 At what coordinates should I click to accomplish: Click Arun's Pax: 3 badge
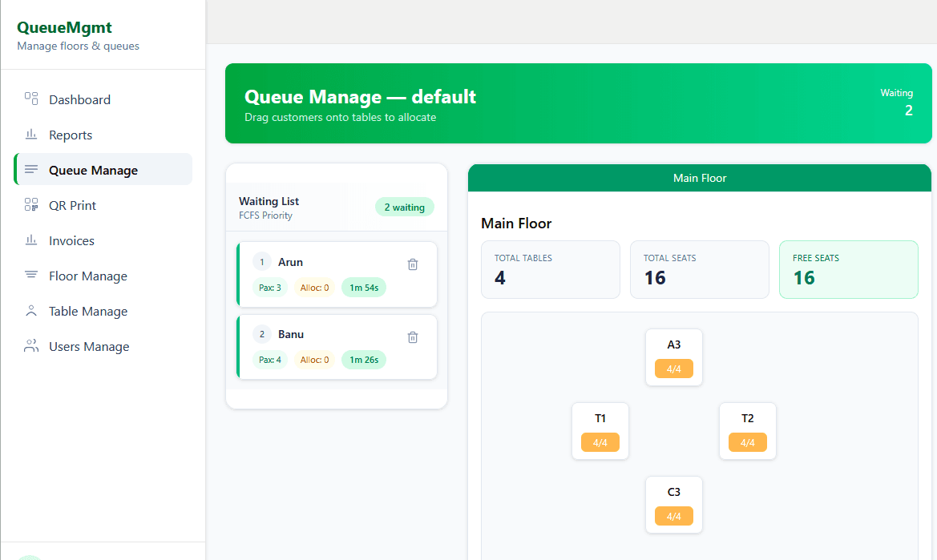point(270,287)
